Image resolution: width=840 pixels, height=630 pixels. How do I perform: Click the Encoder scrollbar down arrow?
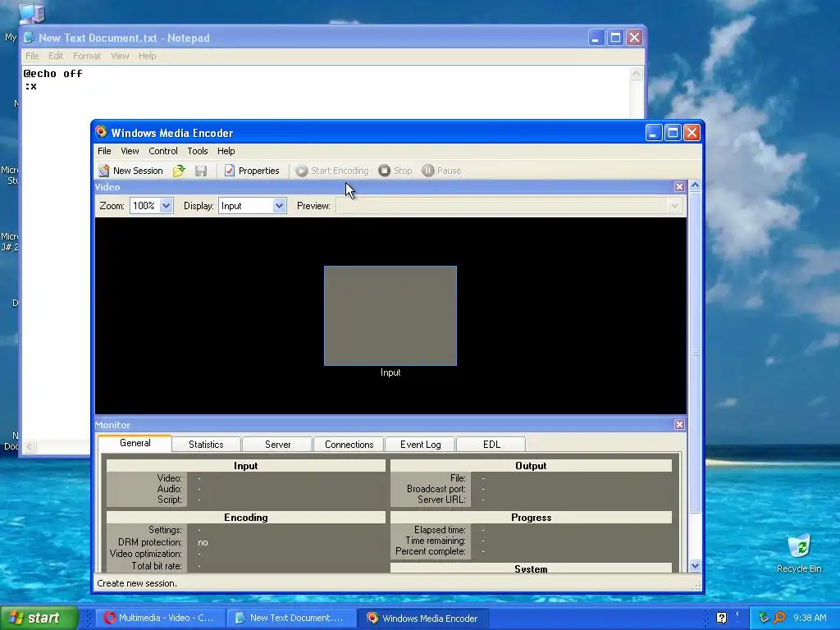click(x=695, y=566)
